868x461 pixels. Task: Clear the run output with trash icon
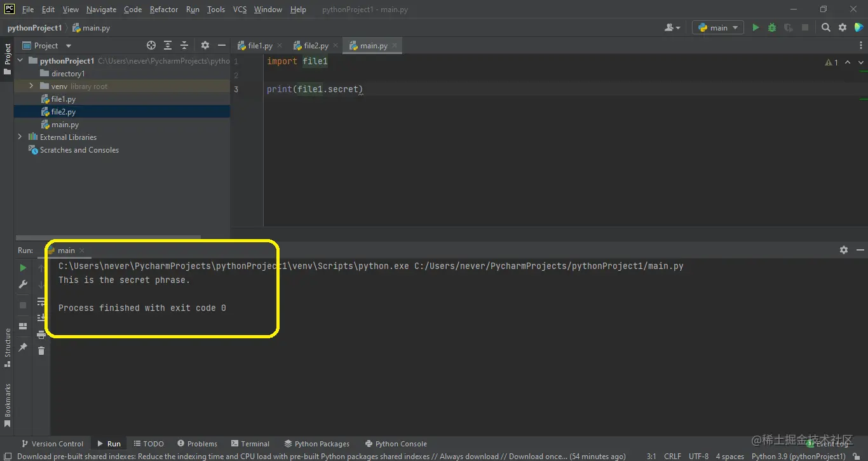(41, 350)
